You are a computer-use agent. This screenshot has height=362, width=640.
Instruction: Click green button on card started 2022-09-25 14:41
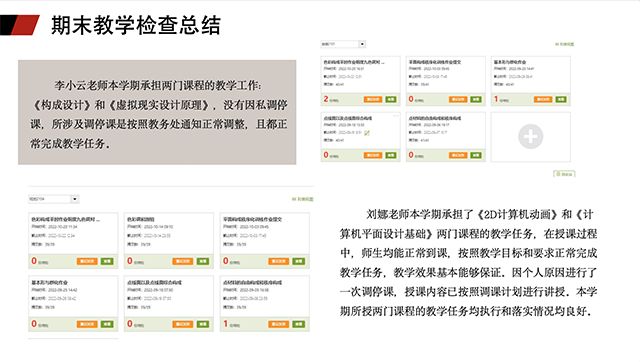561,99
